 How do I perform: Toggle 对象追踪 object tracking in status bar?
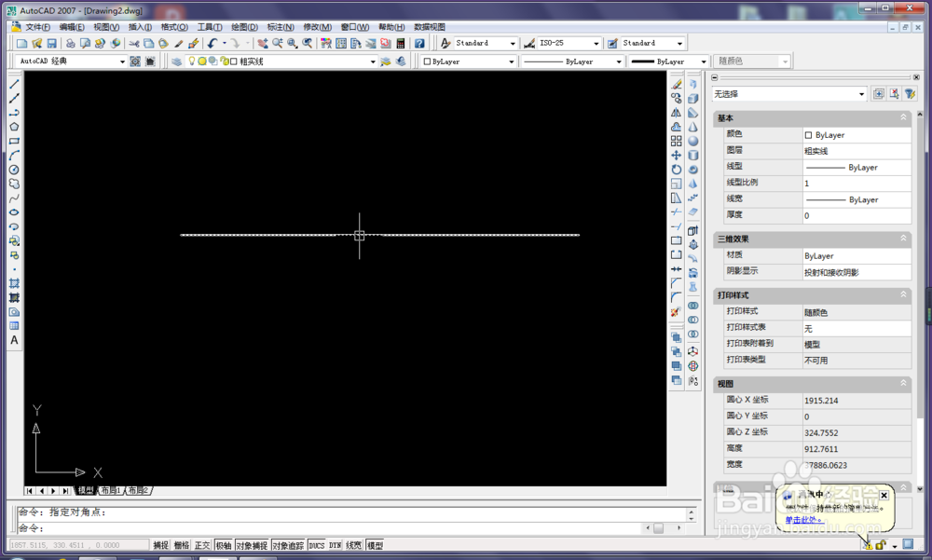[288, 545]
